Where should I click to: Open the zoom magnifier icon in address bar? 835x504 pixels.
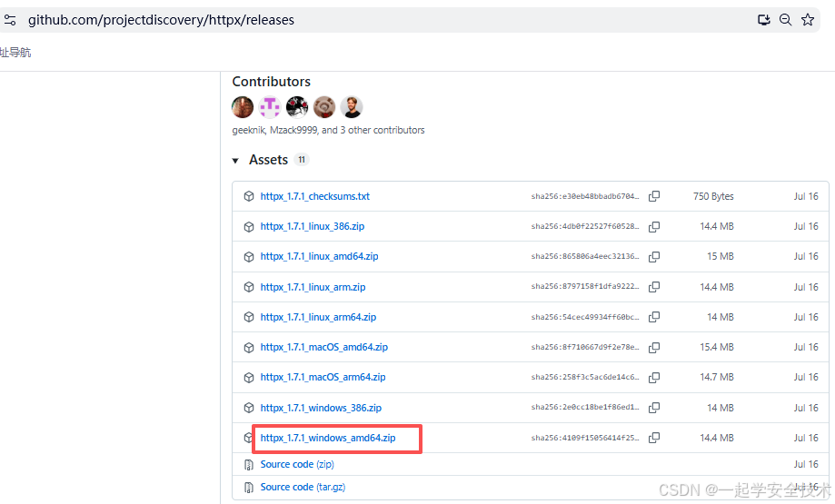(785, 20)
